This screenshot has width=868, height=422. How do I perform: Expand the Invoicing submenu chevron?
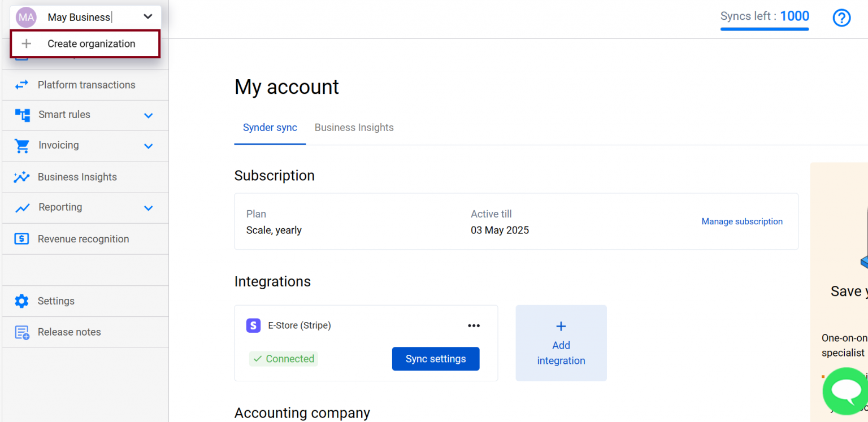[x=149, y=146]
